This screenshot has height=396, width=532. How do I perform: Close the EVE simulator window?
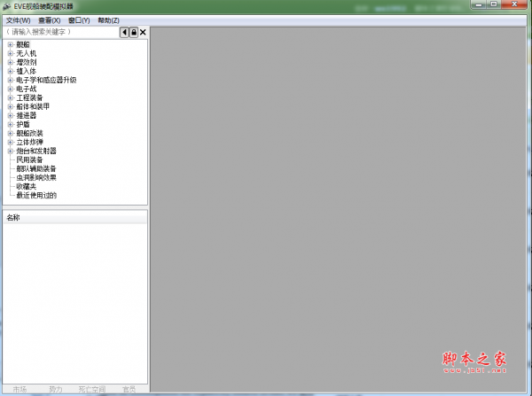(514, 4)
